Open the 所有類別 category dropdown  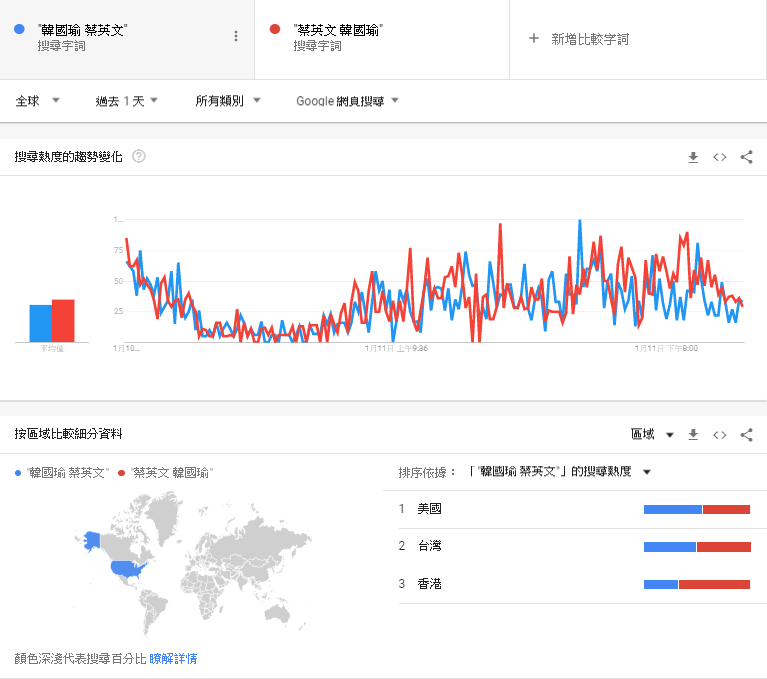click(228, 101)
